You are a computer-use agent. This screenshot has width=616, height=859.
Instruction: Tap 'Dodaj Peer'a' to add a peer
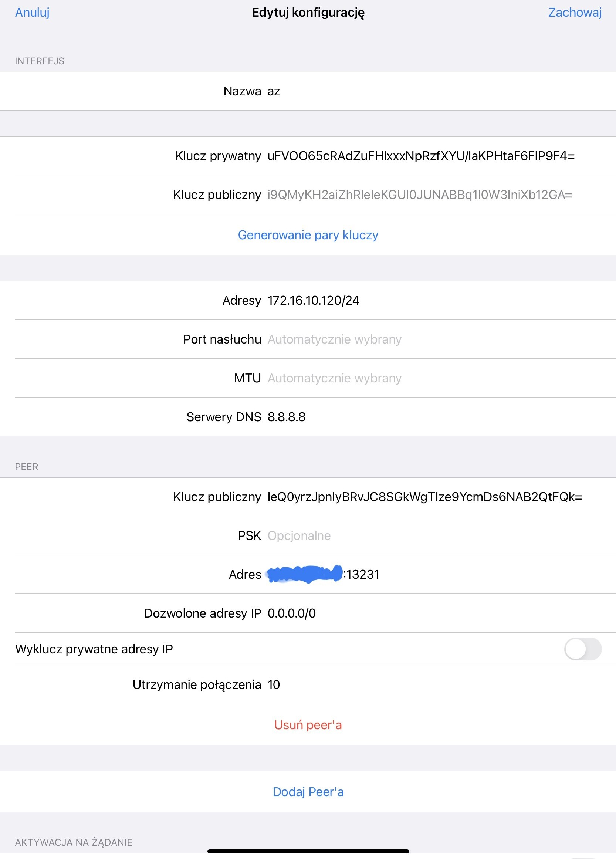pyautogui.click(x=307, y=792)
